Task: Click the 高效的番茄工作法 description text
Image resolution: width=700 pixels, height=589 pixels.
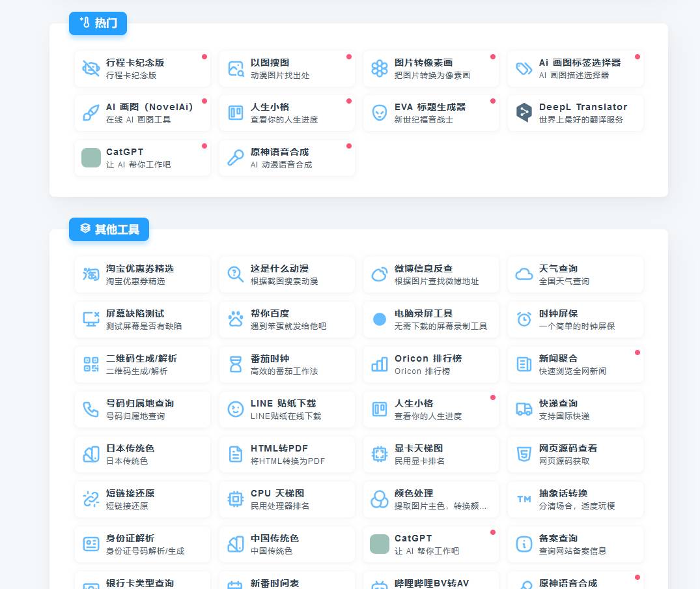Action: point(285,371)
